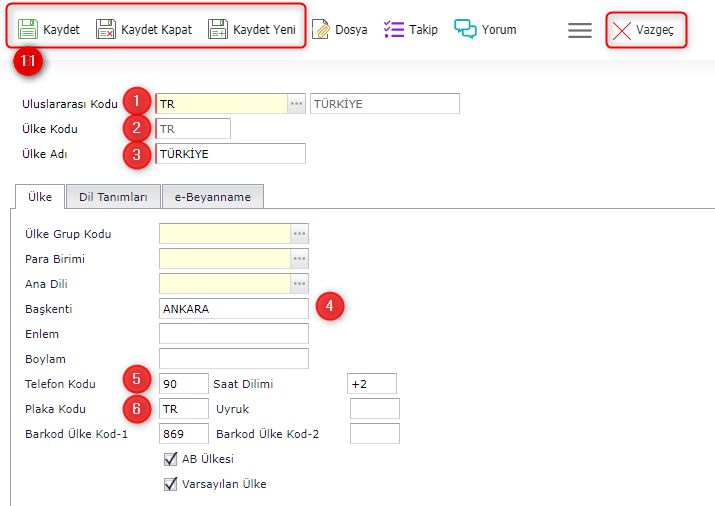Uncheck the AB Ülkesi checkbox
Image resolution: width=715 pixels, height=506 pixels.
click(x=170, y=460)
